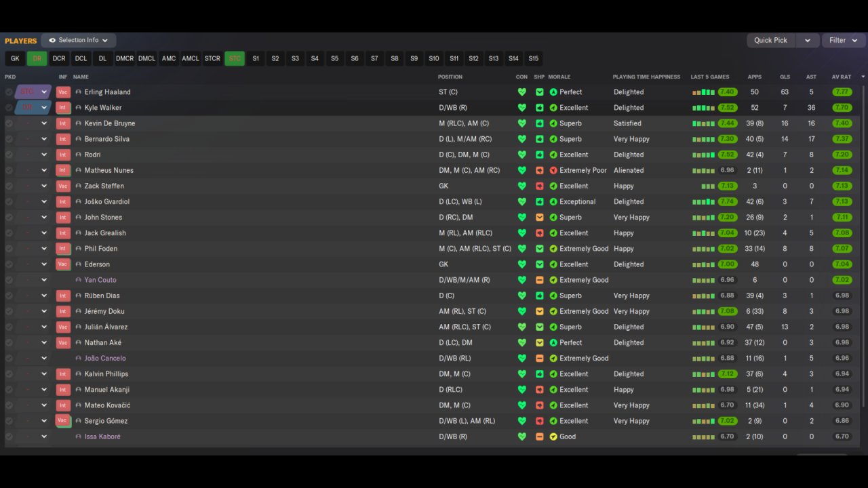Screen dimensions: 868x488
Task: Sort by the MORALE column header
Action: coord(559,77)
